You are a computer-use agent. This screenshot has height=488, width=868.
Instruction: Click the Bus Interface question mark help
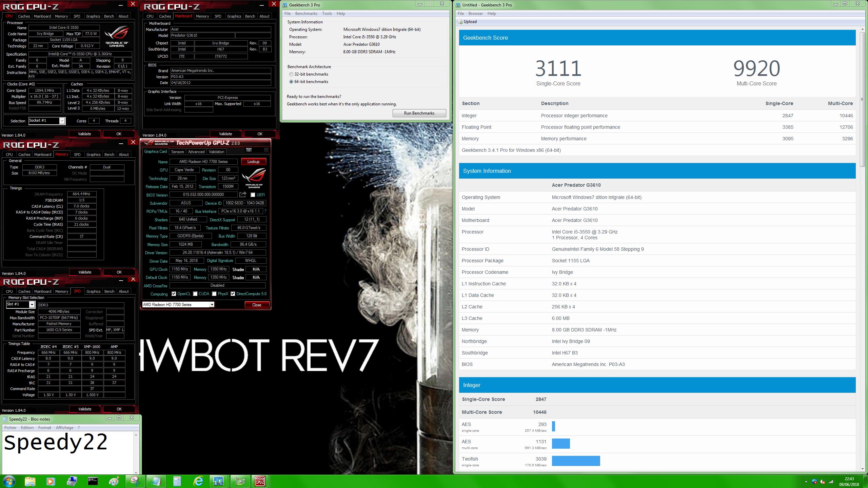pyautogui.click(x=265, y=211)
